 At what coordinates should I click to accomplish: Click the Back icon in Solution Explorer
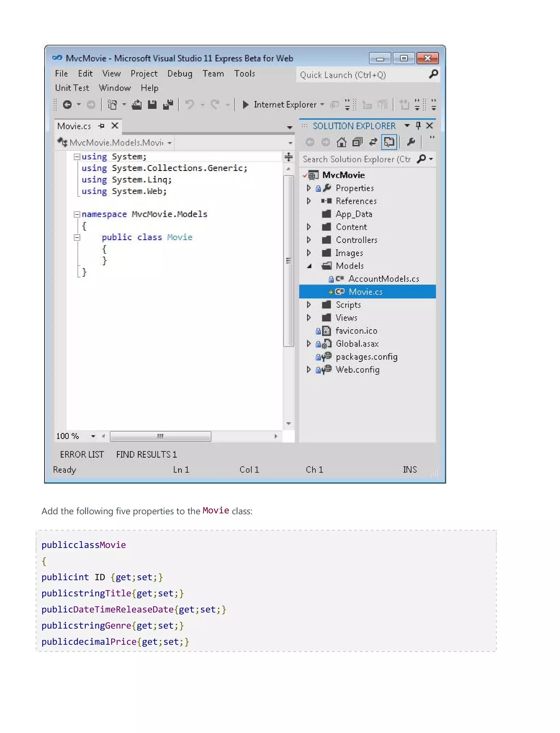pyautogui.click(x=310, y=142)
